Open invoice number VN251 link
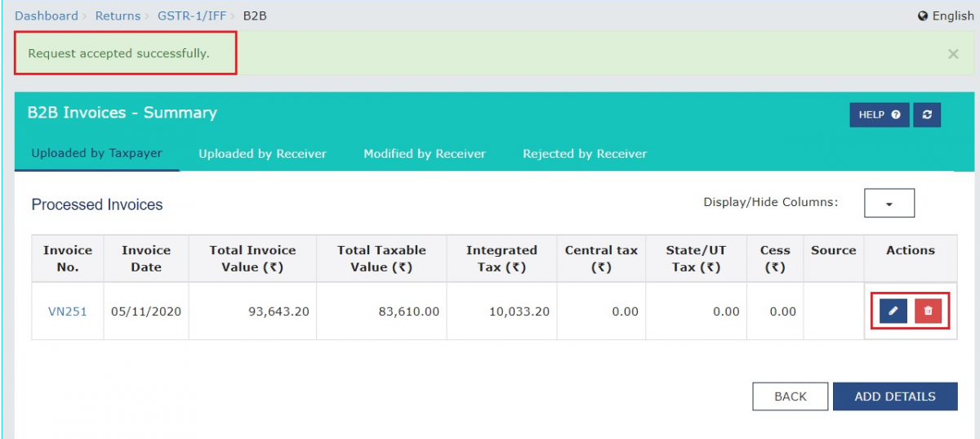The width and height of the screenshot is (980, 439). point(67,311)
